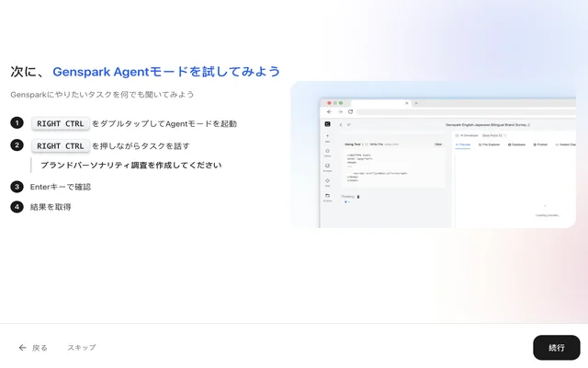Screen dimensions: 588x368
Task: Select the Preview tab in preview image
Action: click(463, 144)
